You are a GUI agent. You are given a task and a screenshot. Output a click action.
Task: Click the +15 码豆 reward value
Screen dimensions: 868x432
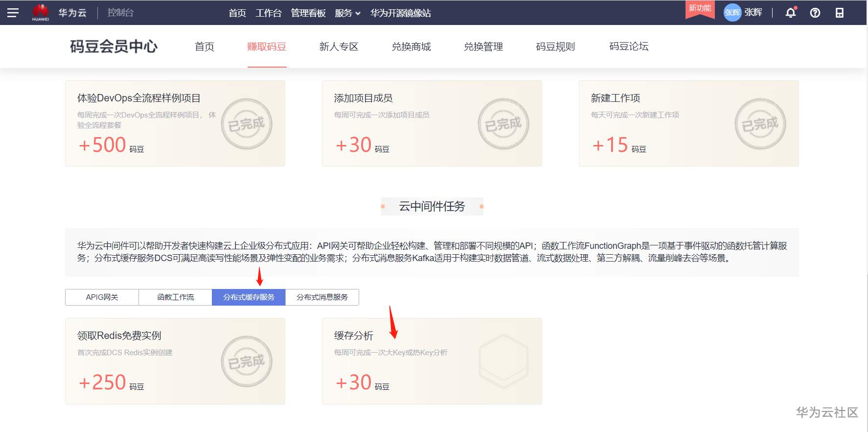coord(619,145)
